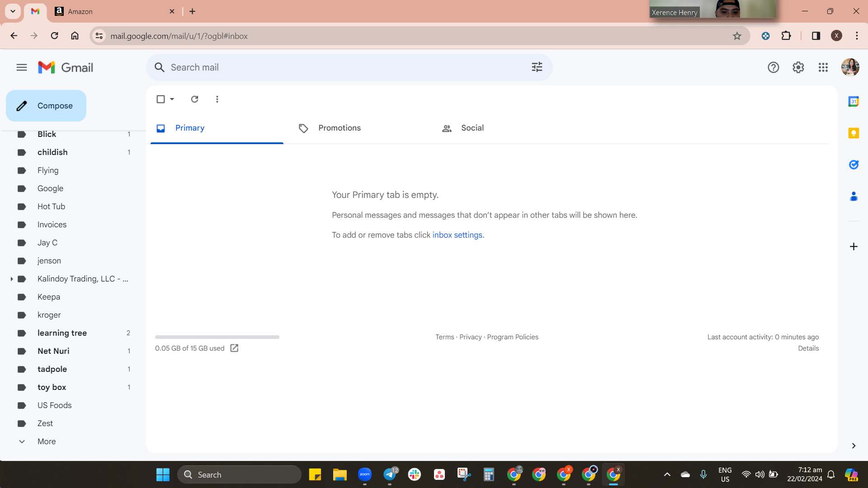Get add-ons plus icon in side panel
Screen dimensions: 868x488
(854, 246)
